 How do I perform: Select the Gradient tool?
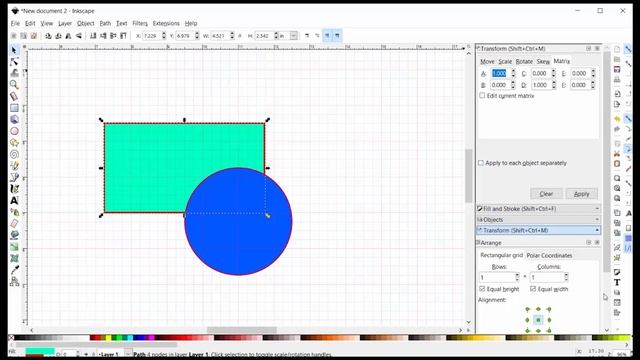click(14, 247)
